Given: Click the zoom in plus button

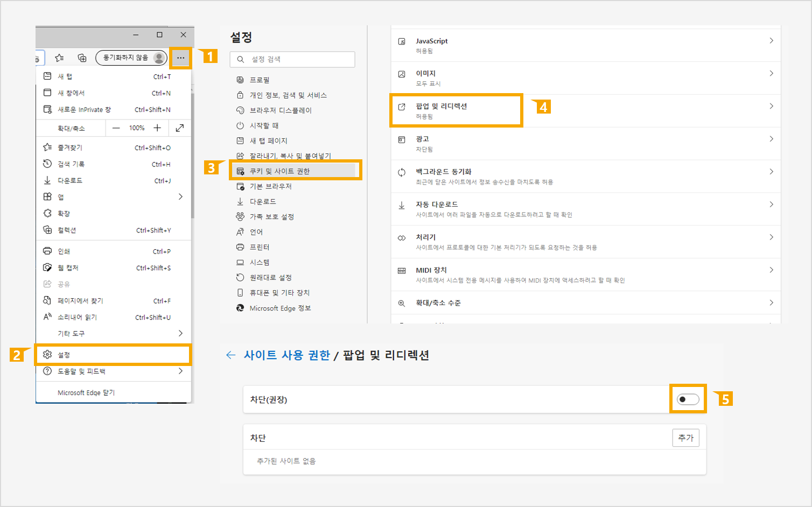Looking at the screenshot, I should (157, 128).
